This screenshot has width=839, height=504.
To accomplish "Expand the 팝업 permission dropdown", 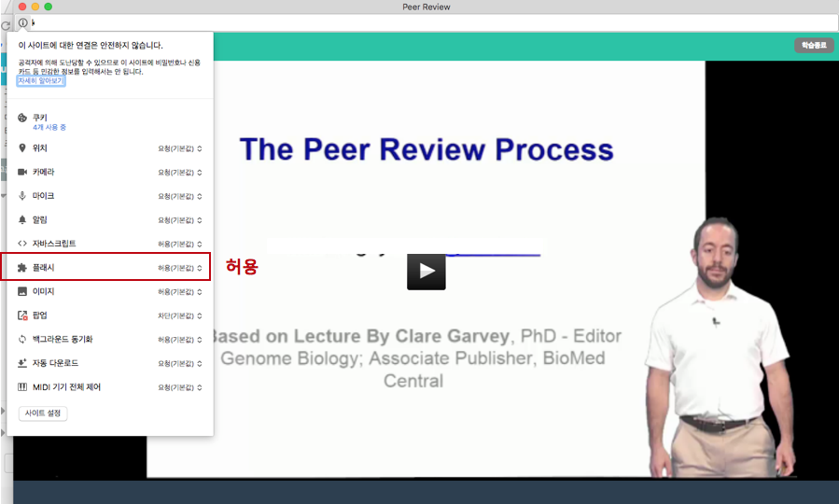I will tap(180, 315).
